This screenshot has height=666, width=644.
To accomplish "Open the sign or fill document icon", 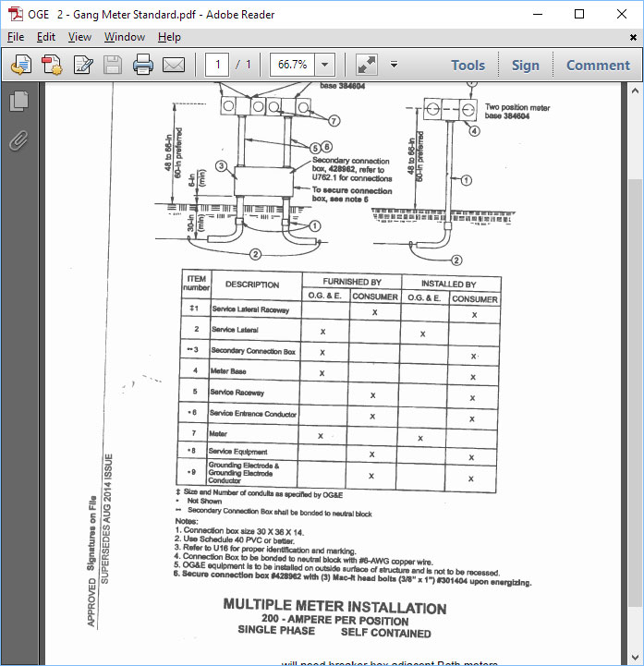I will click(x=83, y=65).
